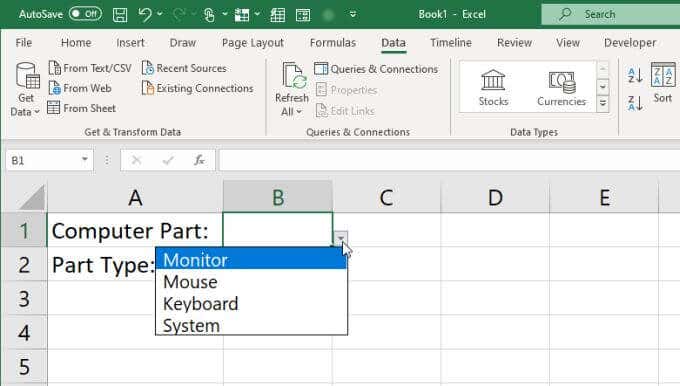Open the Get Data dropdown button
This screenshot has height=386, width=680.
(26, 89)
